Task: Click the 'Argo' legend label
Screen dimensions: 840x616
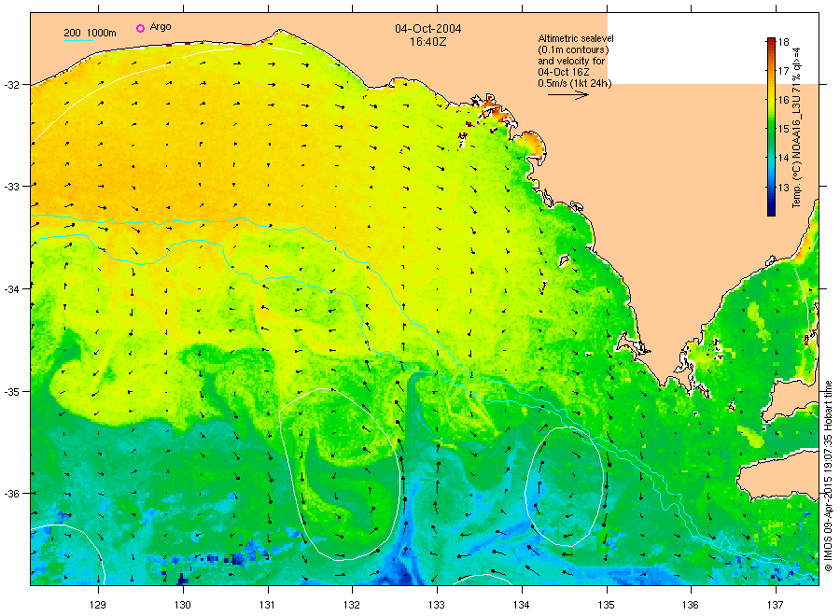Action: point(161,27)
